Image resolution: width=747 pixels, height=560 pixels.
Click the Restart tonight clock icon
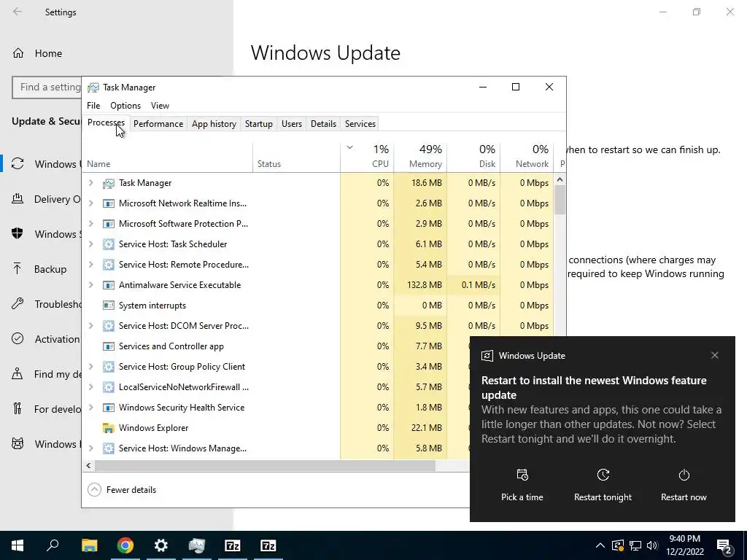pyautogui.click(x=603, y=475)
